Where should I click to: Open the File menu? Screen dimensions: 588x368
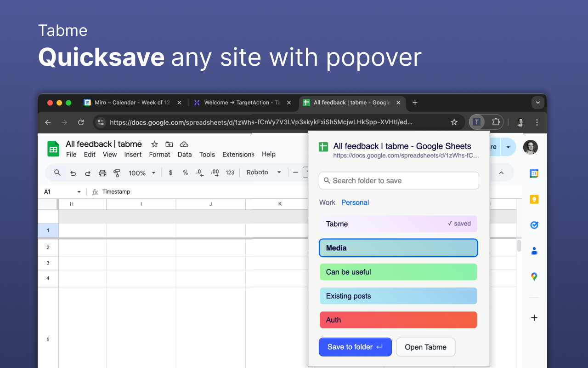pyautogui.click(x=71, y=155)
